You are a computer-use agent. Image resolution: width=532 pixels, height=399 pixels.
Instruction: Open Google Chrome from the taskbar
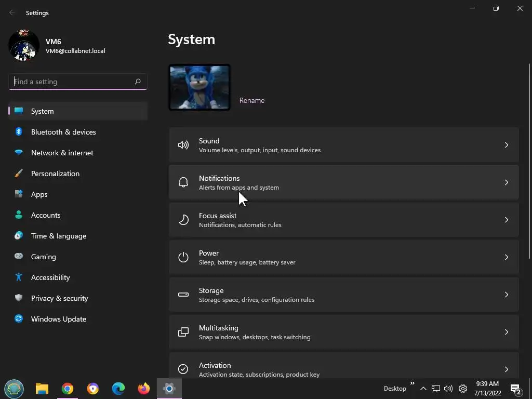point(68,389)
